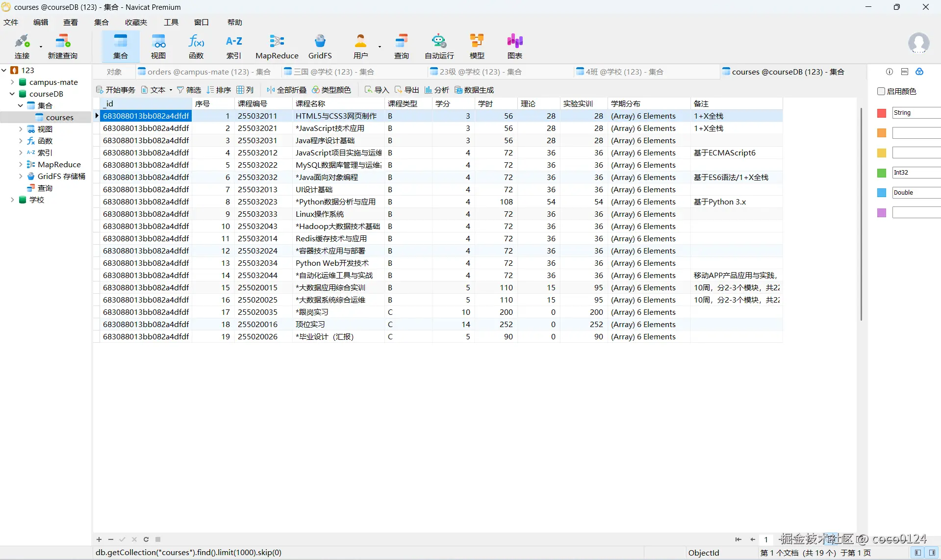
Task: Collapse the courseDB database node
Action: (12, 94)
